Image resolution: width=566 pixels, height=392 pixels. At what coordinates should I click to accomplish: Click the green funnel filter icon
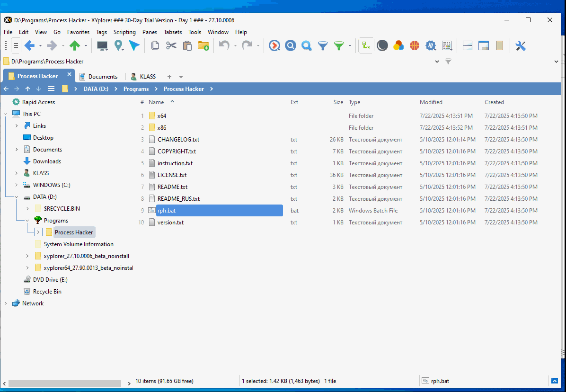click(x=339, y=46)
